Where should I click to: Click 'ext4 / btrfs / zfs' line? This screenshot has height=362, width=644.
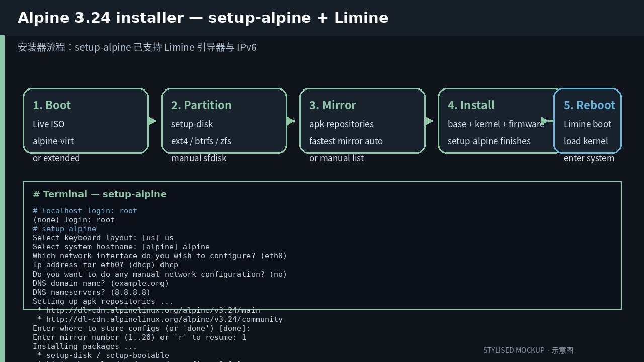pos(201,141)
